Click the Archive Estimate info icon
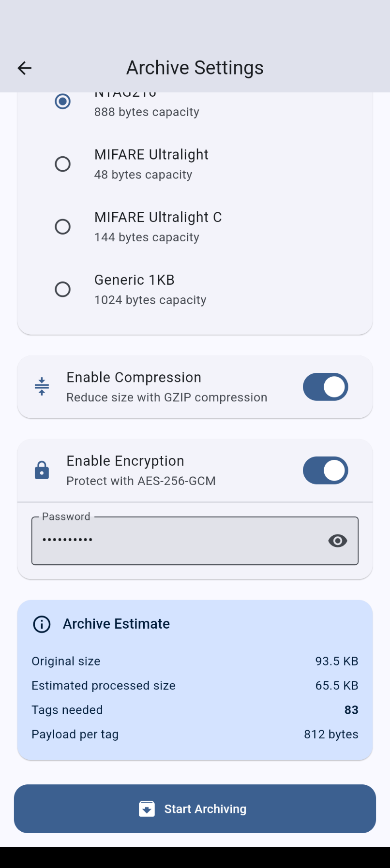390x868 pixels. click(42, 624)
